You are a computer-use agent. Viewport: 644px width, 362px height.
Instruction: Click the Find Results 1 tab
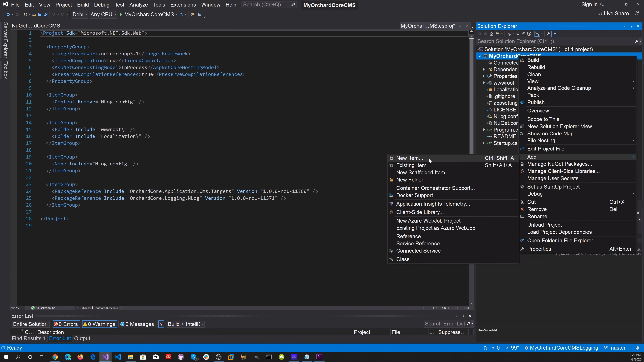click(29, 339)
